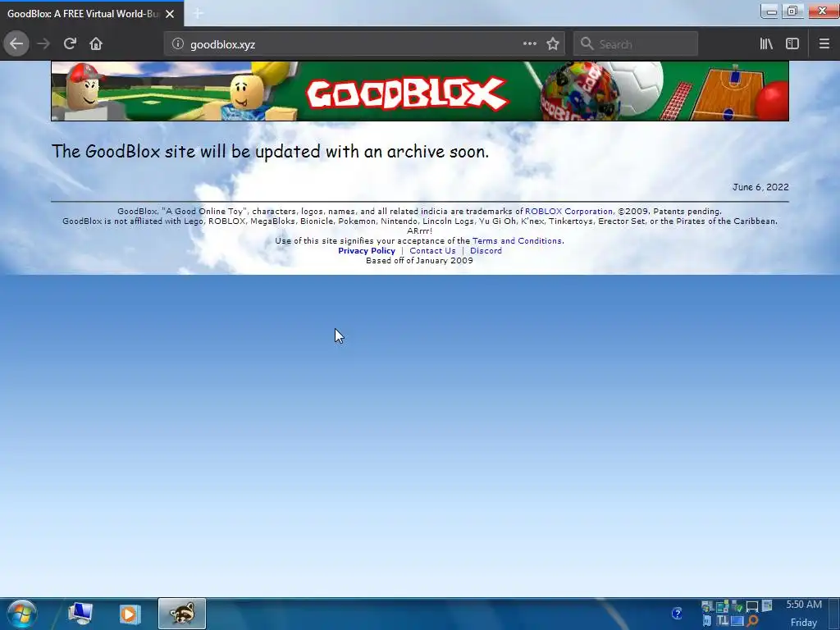Image resolution: width=840 pixels, height=630 pixels.
Task: Open the computer icon on taskbar
Action: point(81,614)
